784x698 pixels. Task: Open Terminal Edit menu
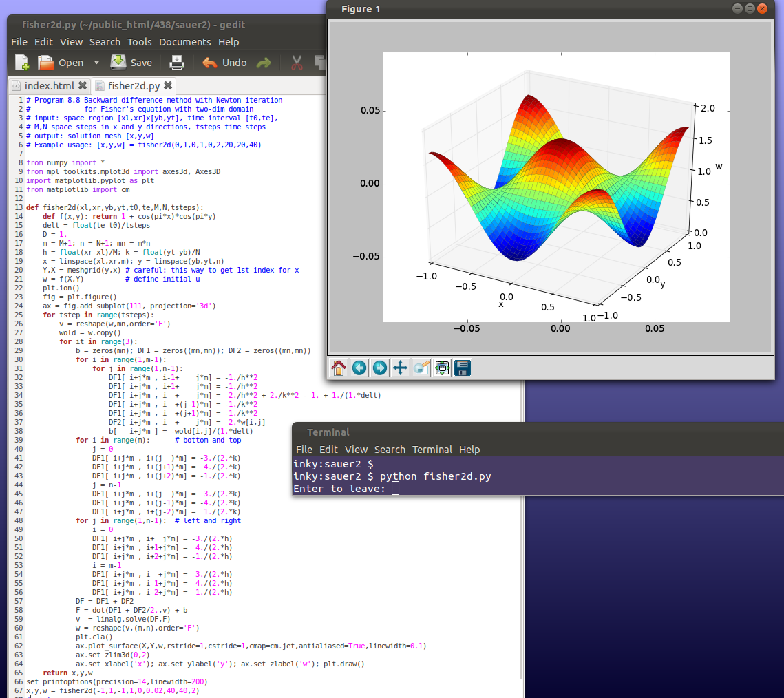(x=328, y=450)
